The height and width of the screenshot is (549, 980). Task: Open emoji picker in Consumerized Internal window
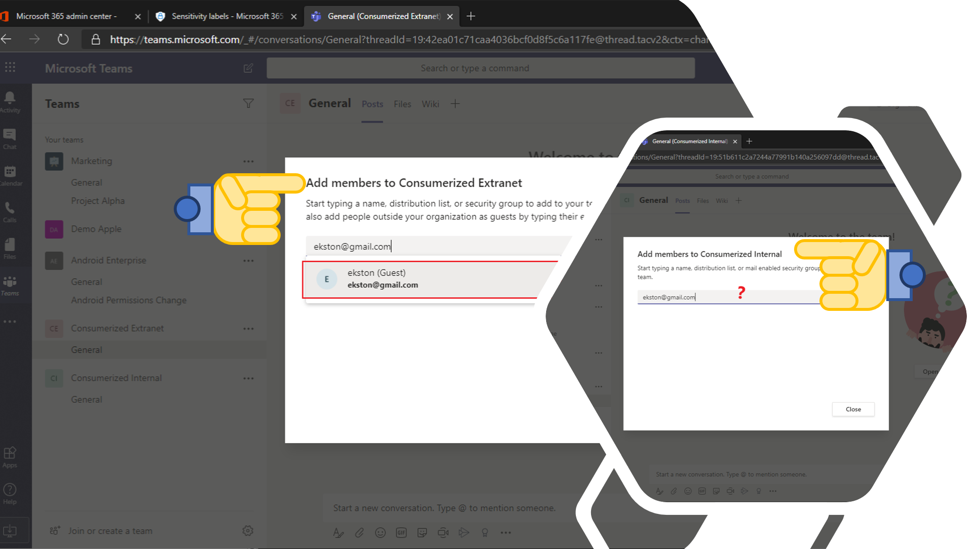[688, 491]
